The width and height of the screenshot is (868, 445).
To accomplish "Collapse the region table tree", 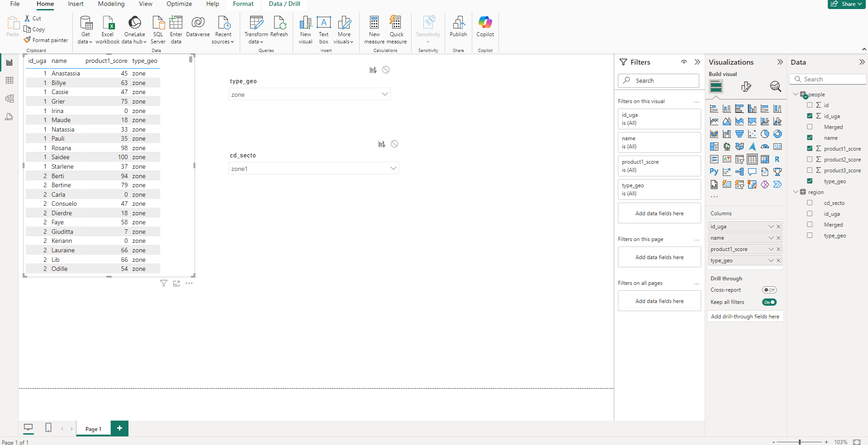I will [x=796, y=192].
